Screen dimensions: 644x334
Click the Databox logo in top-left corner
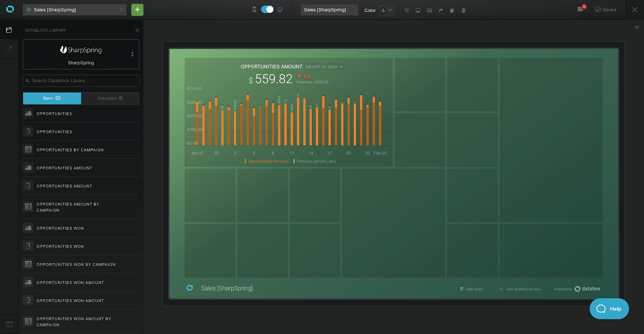10,9
